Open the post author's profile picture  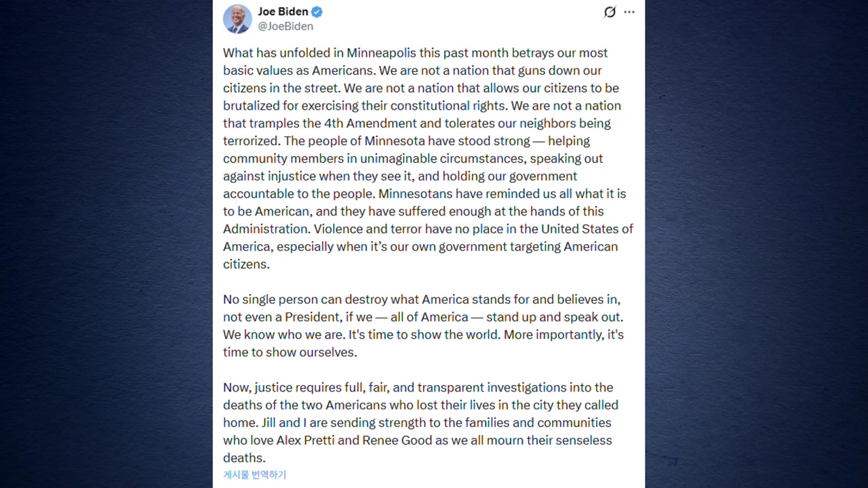point(237,19)
